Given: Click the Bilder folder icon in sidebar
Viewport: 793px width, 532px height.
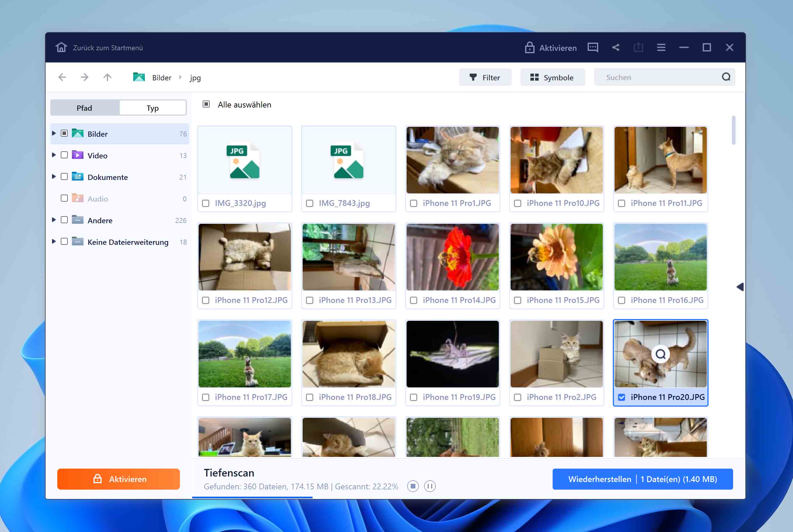Looking at the screenshot, I should coord(78,133).
